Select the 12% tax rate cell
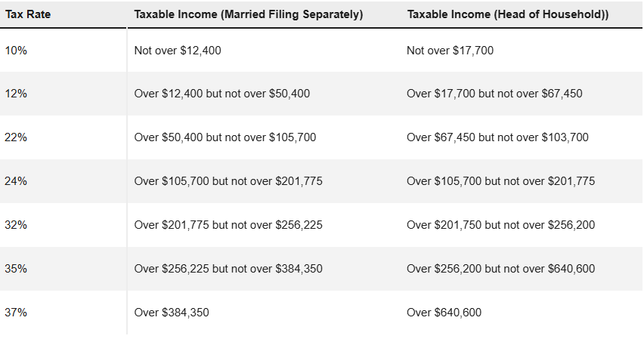 15,94
